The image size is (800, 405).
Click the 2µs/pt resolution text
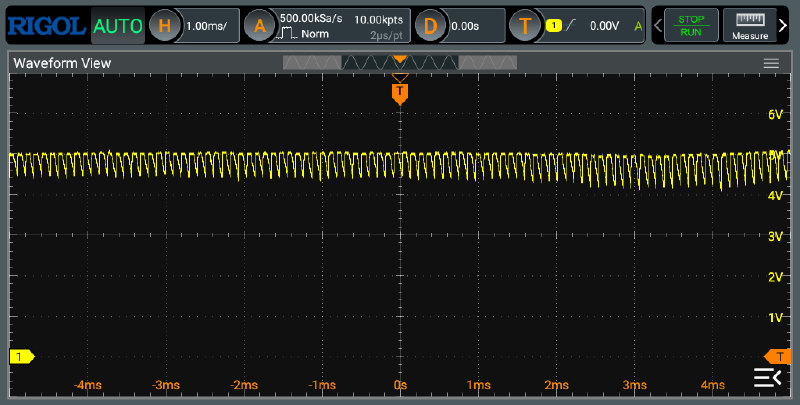[x=386, y=35]
